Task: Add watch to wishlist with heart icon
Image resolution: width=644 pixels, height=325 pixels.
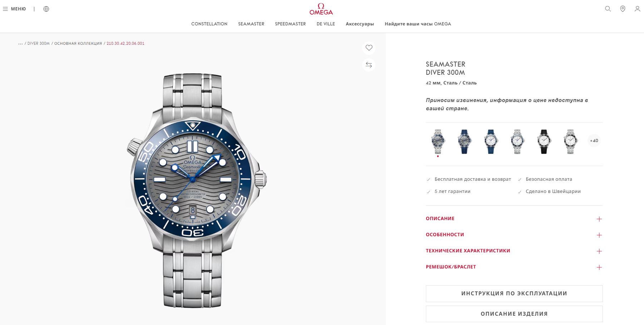Action: pos(369,48)
